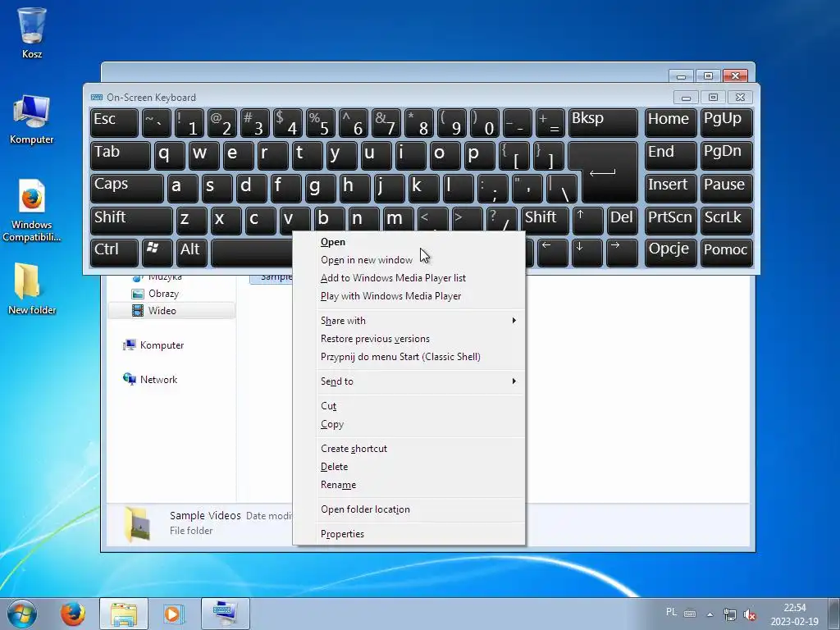Show hidden tray icons arrow

(710, 614)
